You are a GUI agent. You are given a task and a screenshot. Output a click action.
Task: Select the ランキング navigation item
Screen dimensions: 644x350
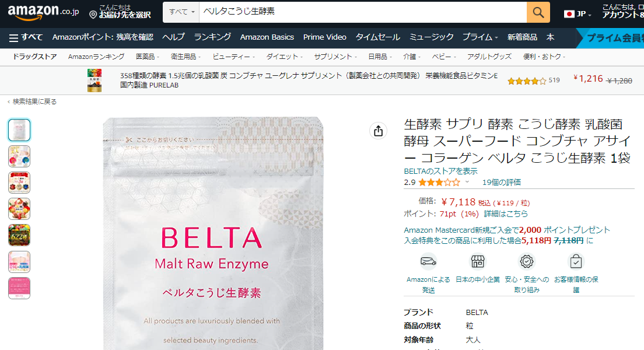point(212,37)
